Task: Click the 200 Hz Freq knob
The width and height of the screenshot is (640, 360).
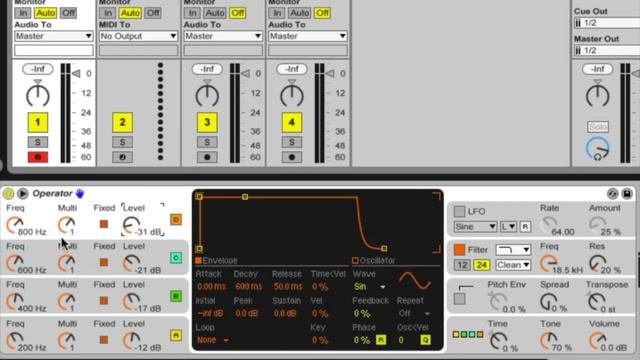Action: [15, 341]
